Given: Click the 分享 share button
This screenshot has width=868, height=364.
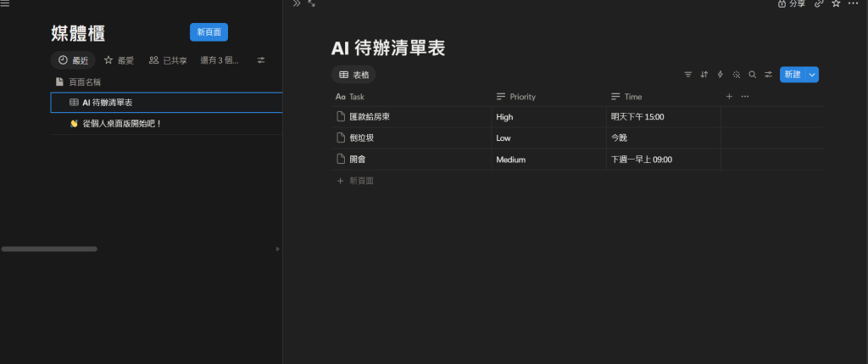Looking at the screenshot, I should point(792,3).
